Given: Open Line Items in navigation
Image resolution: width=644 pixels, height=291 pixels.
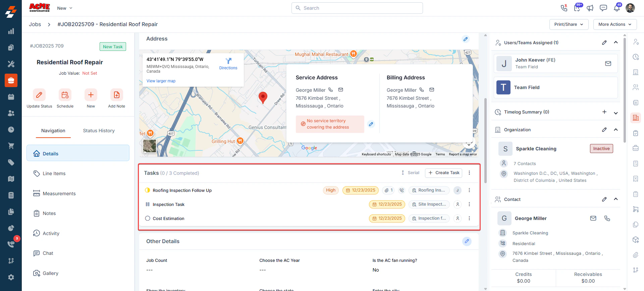Looking at the screenshot, I should tap(78, 173).
